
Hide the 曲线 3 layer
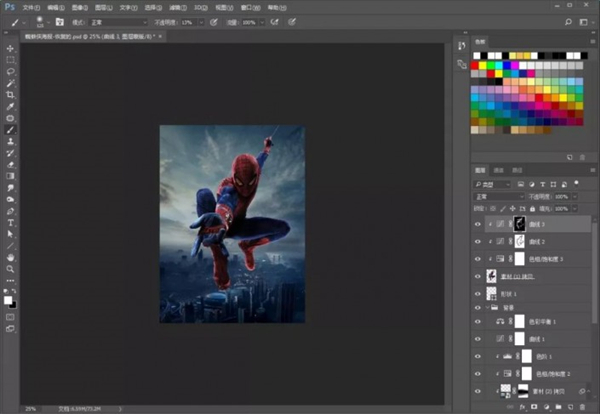pos(477,225)
